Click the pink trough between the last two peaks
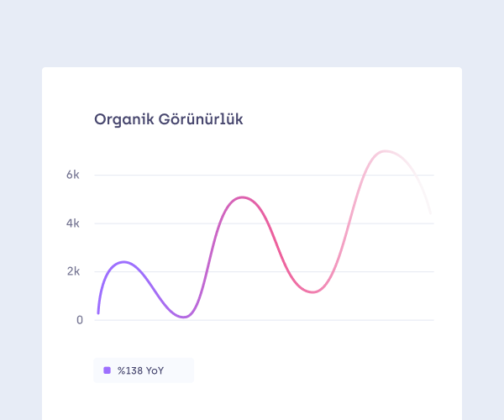504x420 pixels. [312, 291]
